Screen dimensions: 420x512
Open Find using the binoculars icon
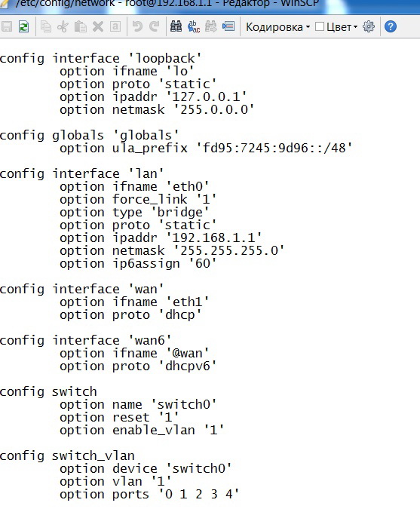pos(176,26)
